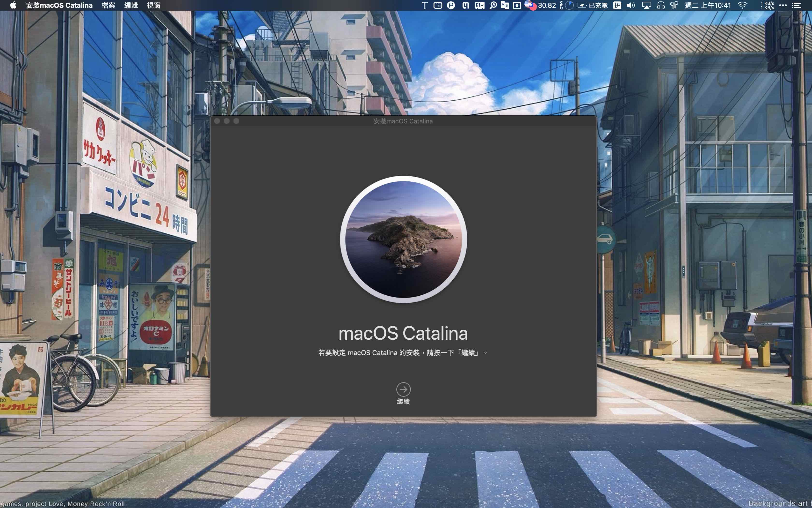
Task: Click the CPU usage pie indicator
Action: coord(569,5)
